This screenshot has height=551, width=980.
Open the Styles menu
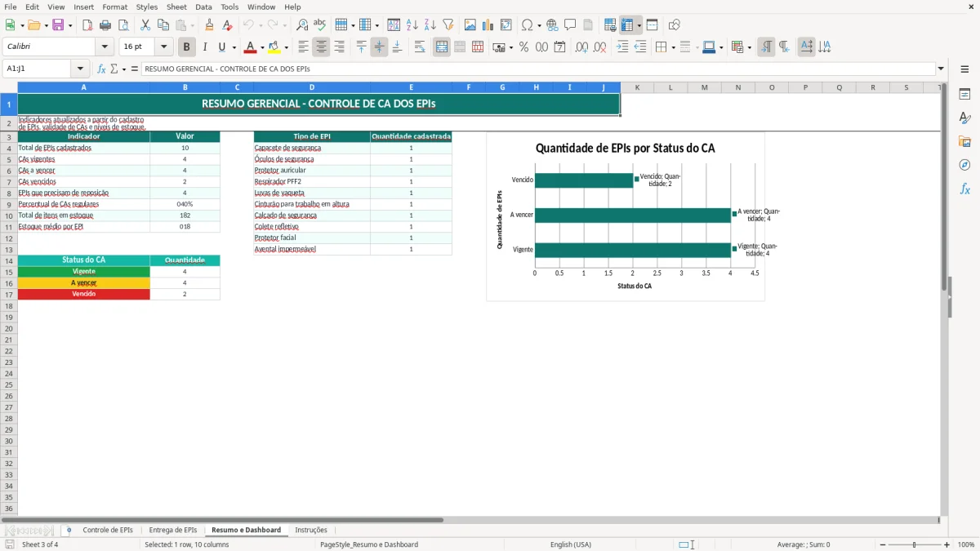point(147,7)
